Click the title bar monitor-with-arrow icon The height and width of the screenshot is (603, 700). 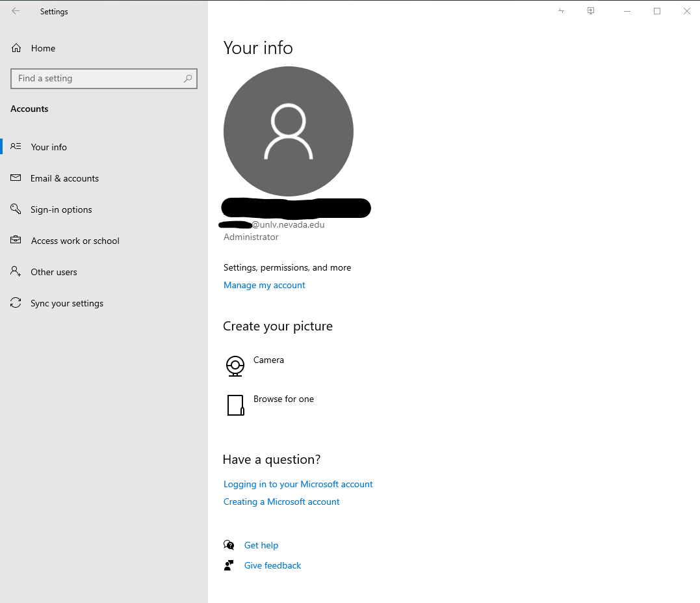click(x=590, y=10)
